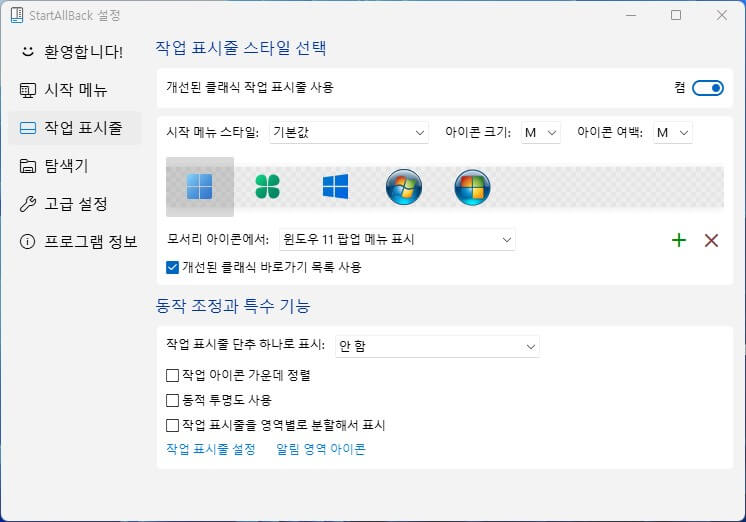746x522 pixels.
Task: Remove start icon with red X
Action: tap(711, 240)
